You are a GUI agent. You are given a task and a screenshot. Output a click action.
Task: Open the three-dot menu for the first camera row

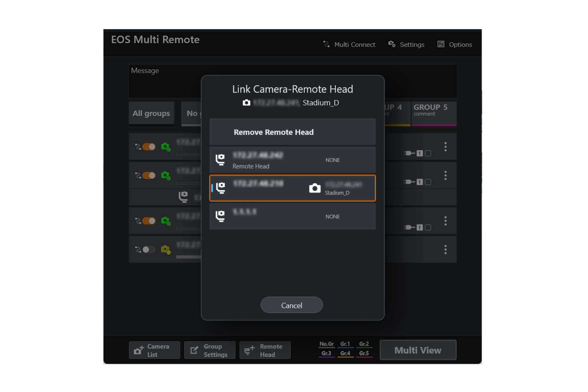445,147
